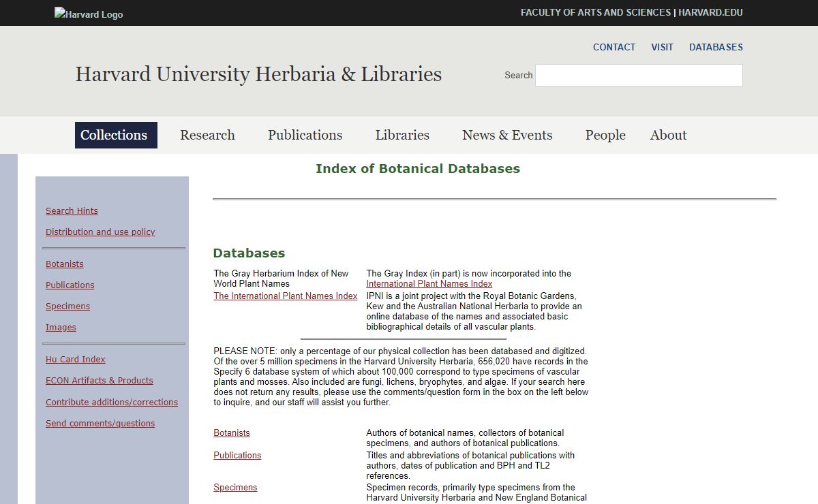This screenshot has height=504, width=818.
Task: Open the Publications nav menu
Action: tap(305, 135)
